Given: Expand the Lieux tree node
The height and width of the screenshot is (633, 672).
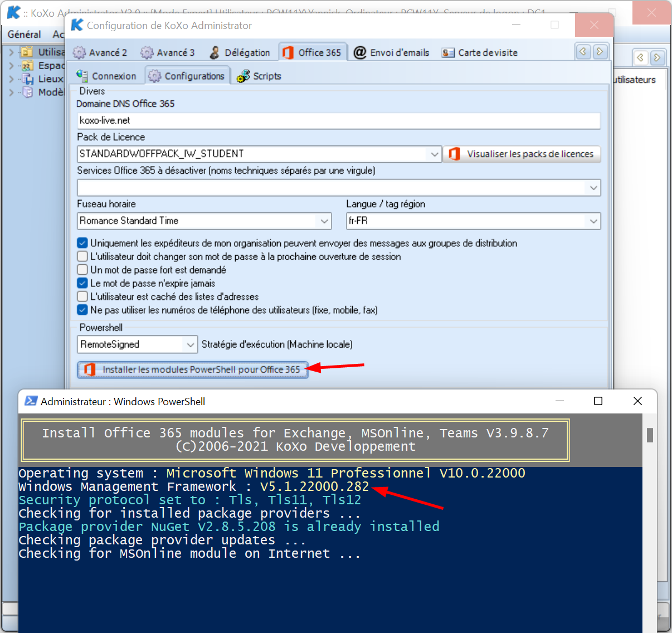Looking at the screenshot, I should [12, 79].
